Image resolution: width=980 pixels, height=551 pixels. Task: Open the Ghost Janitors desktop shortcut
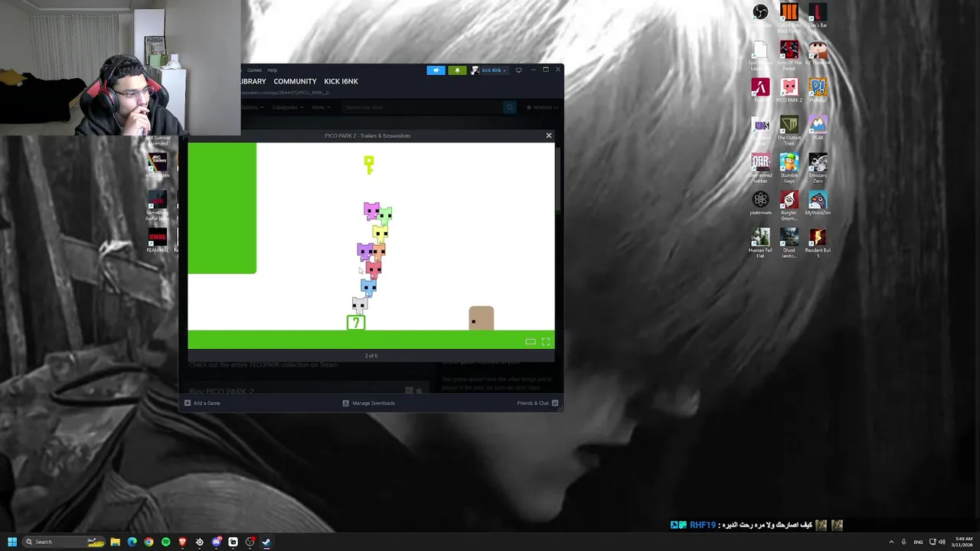(x=789, y=243)
